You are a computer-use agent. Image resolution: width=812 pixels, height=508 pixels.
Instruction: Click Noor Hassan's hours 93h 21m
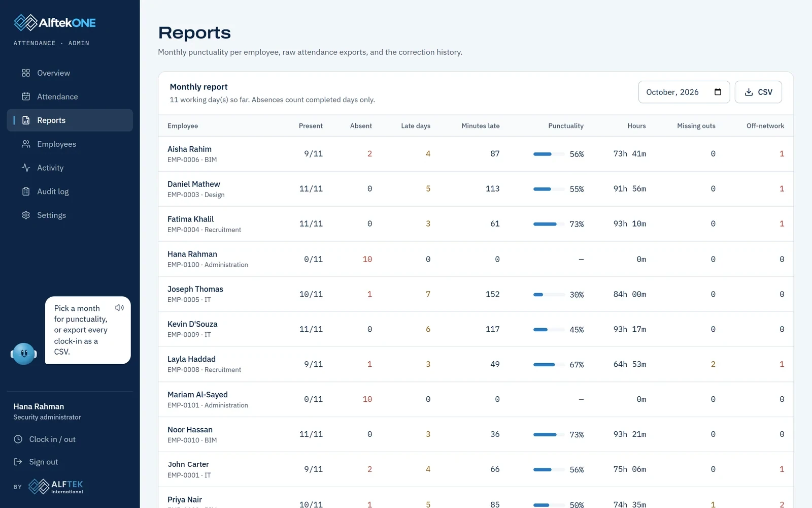(x=630, y=434)
